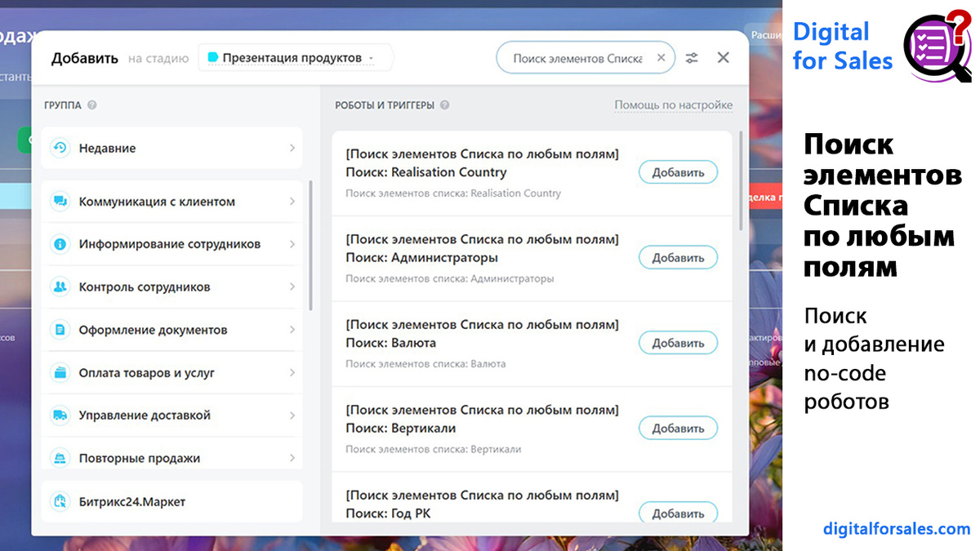Click description Поиск элементов списка: Вертикали
The width and height of the screenshot is (980, 551).
coord(433,449)
